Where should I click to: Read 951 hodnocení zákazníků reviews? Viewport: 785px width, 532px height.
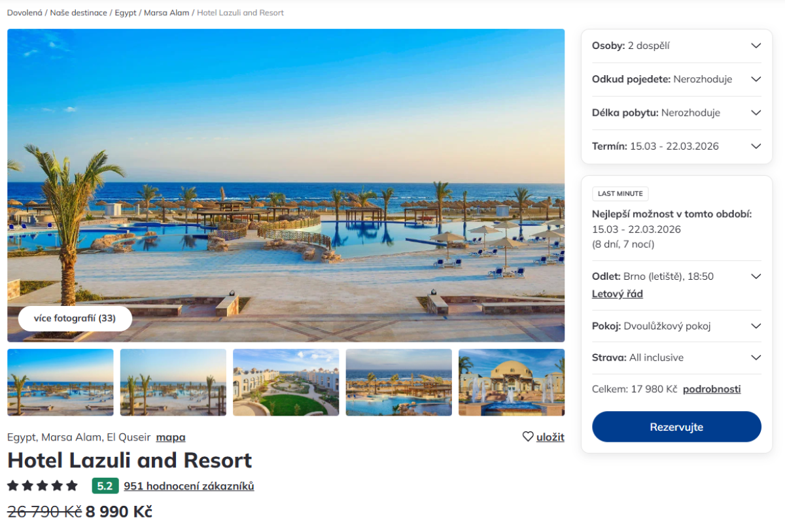(x=189, y=486)
